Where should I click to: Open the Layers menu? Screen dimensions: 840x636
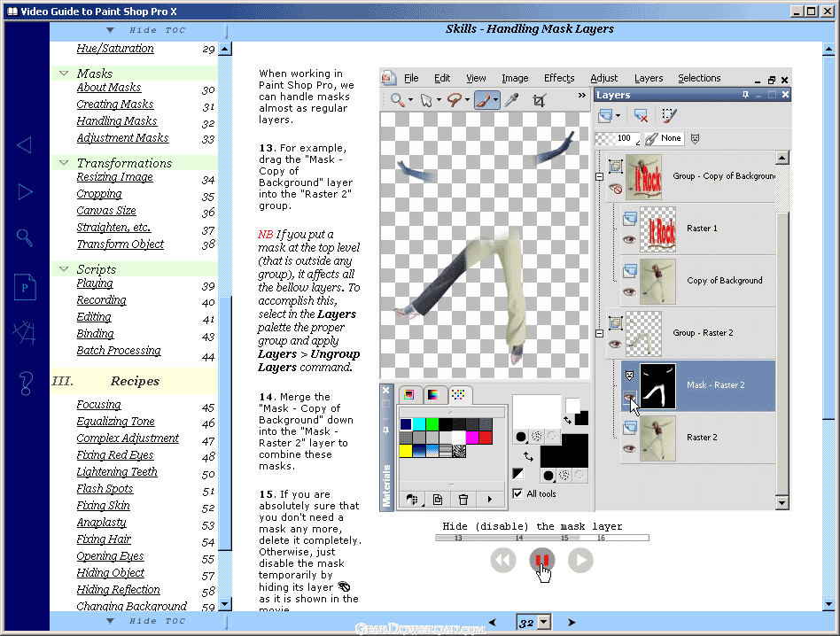[649, 78]
